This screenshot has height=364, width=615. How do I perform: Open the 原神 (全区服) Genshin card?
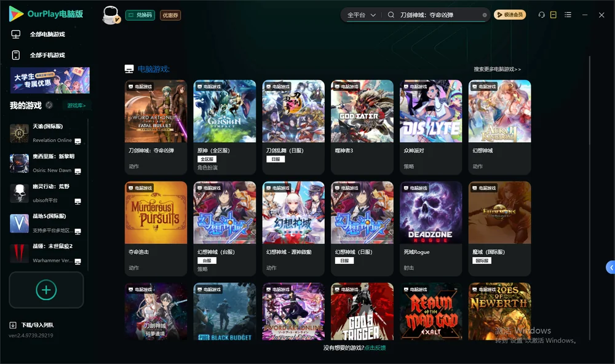tap(224, 127)
